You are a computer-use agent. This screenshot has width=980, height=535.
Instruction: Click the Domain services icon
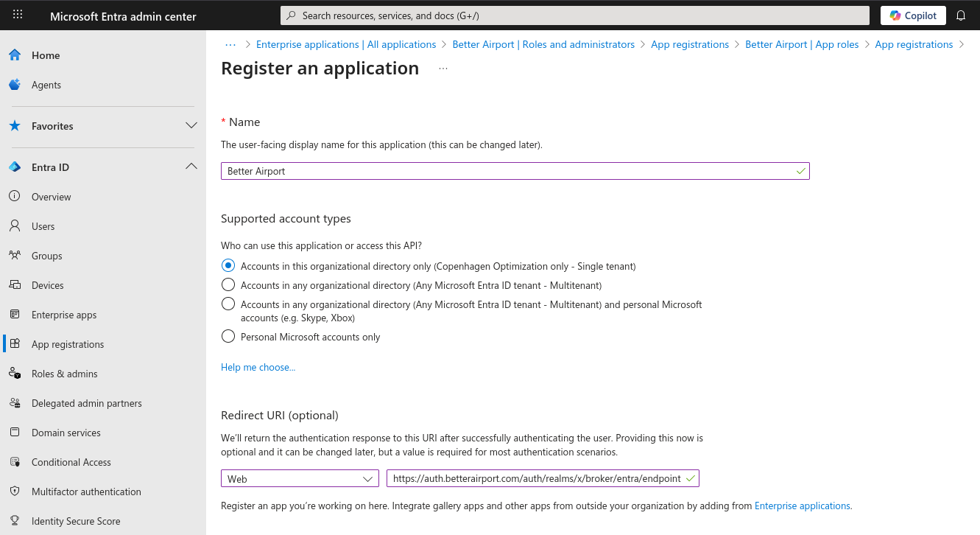coord(15,433)
